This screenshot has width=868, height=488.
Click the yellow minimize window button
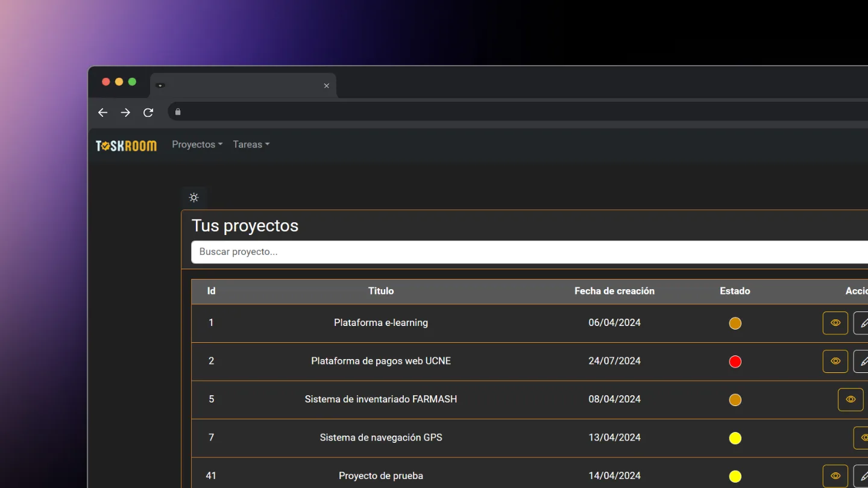(x=119, y=82)
